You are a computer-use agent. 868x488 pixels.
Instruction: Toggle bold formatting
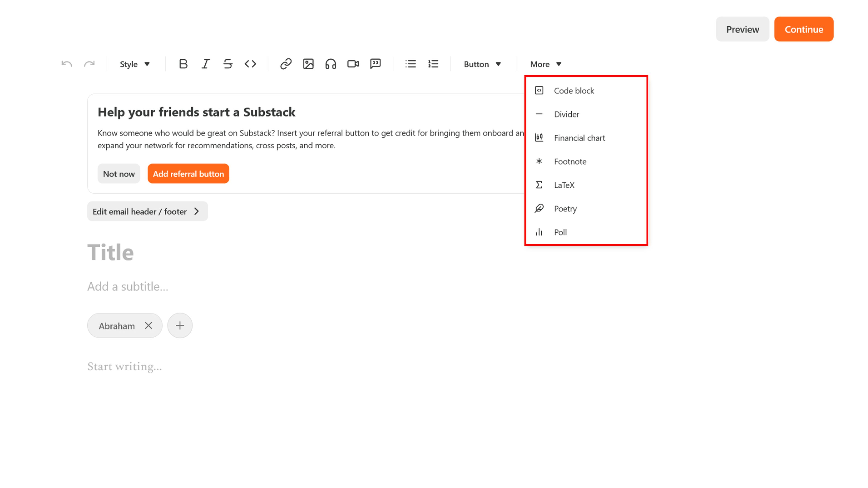pos(183,64)
